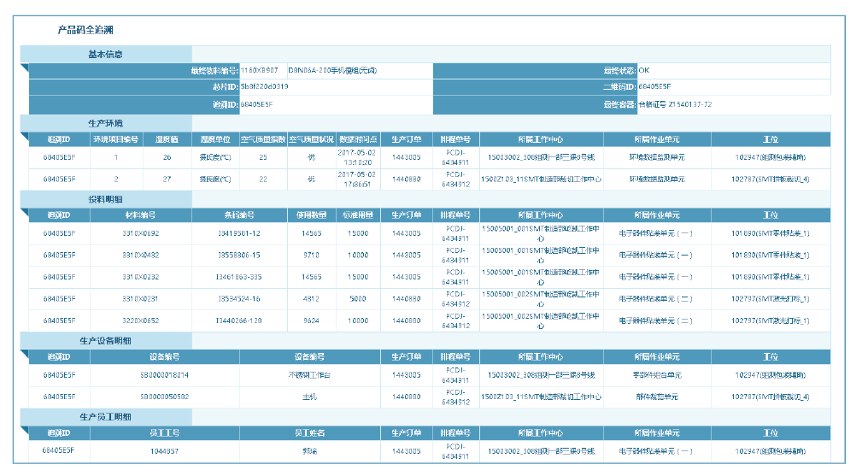
Task: Click the 员工姓名 column header
Action: (309, 432)
